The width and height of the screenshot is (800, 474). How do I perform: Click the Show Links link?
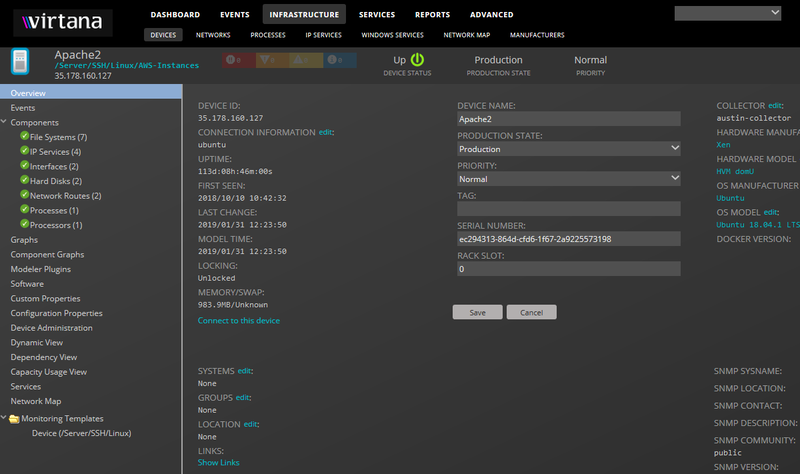tap(218, 462)
